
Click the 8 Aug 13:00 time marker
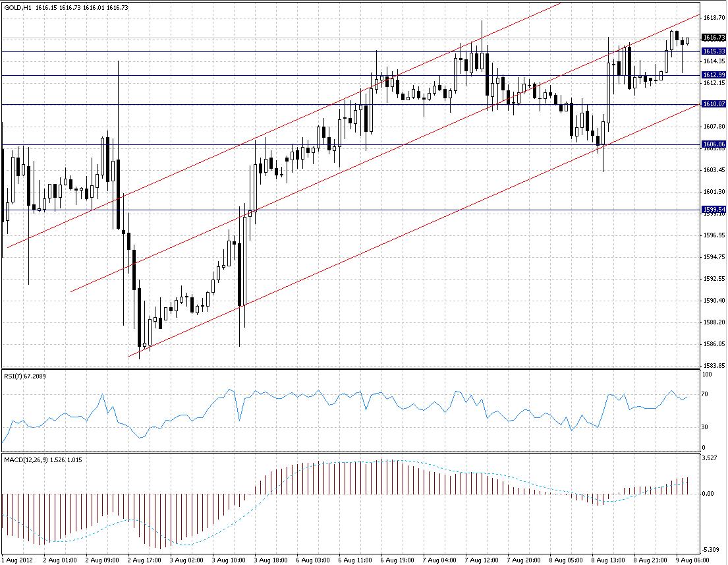(607, 560)
